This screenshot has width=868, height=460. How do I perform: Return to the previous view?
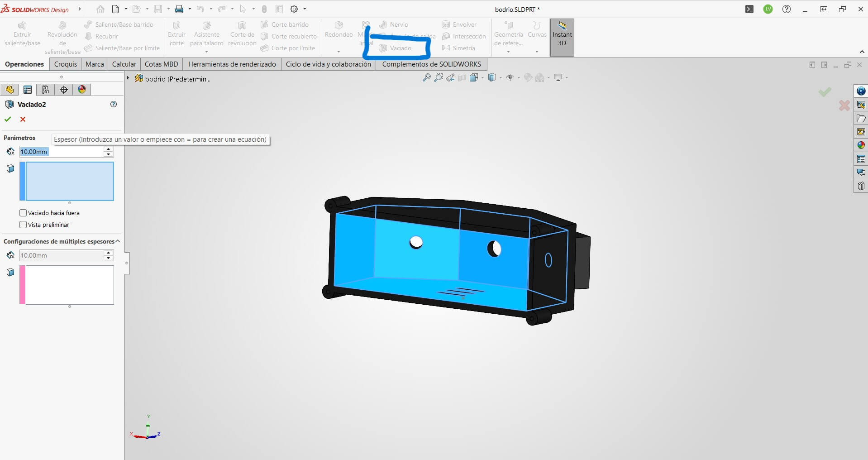pos(450,78)
